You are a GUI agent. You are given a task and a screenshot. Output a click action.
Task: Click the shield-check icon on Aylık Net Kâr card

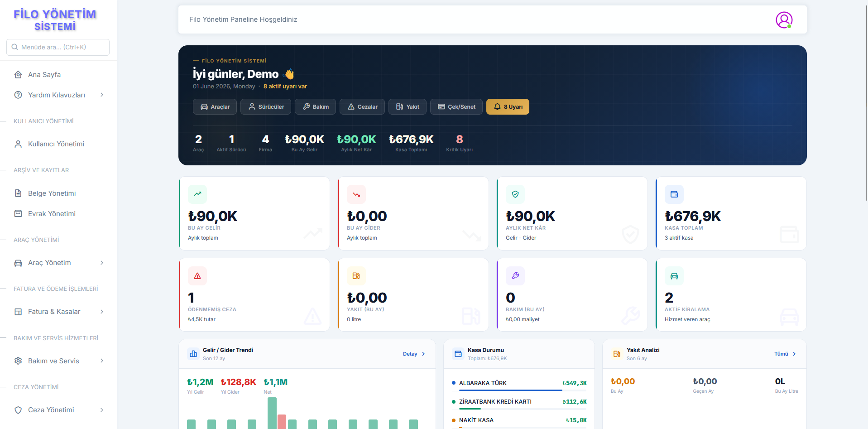515,194
